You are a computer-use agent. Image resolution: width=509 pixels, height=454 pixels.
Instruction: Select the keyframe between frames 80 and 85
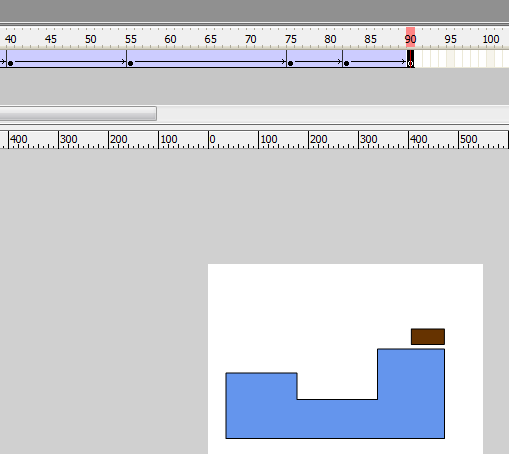[346, 63]
